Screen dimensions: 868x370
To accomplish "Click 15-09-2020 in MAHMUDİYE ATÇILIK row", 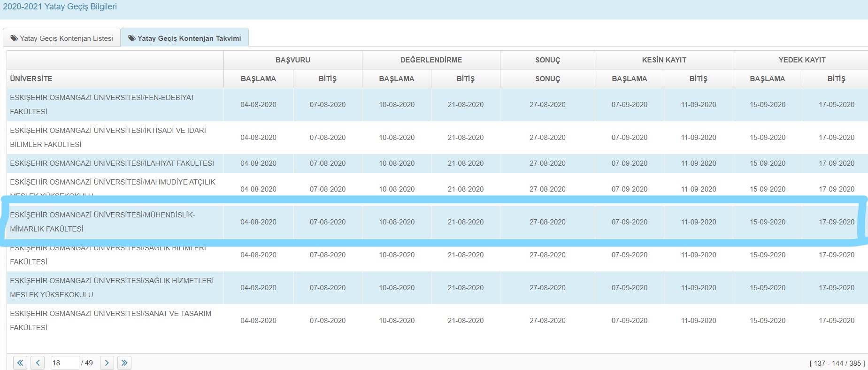I will point(768,189).
